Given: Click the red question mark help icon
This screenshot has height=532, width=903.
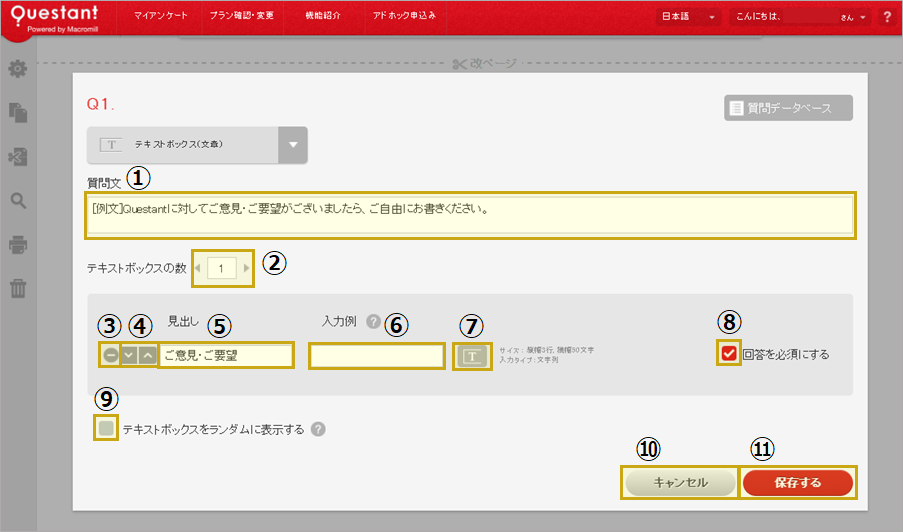Looking at the screenshot, I should pos(886,17).
